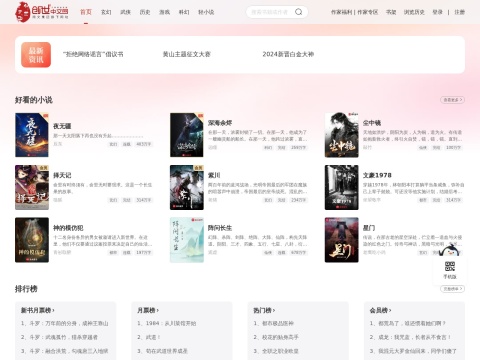Expand the 月票榜 ranking header
The width and height of the screenshot is (480, 360).
pos(148,310)
